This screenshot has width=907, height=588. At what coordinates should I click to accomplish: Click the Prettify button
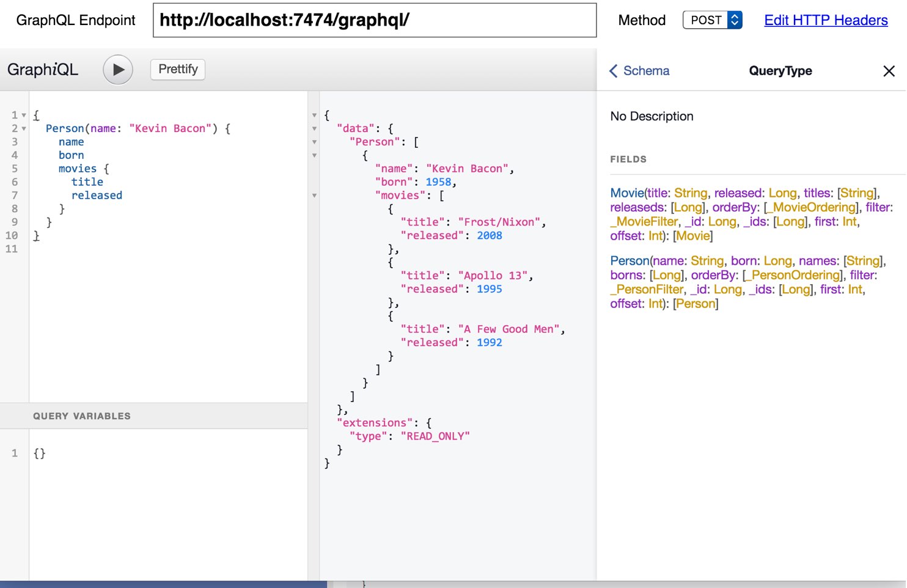[178, 69]
